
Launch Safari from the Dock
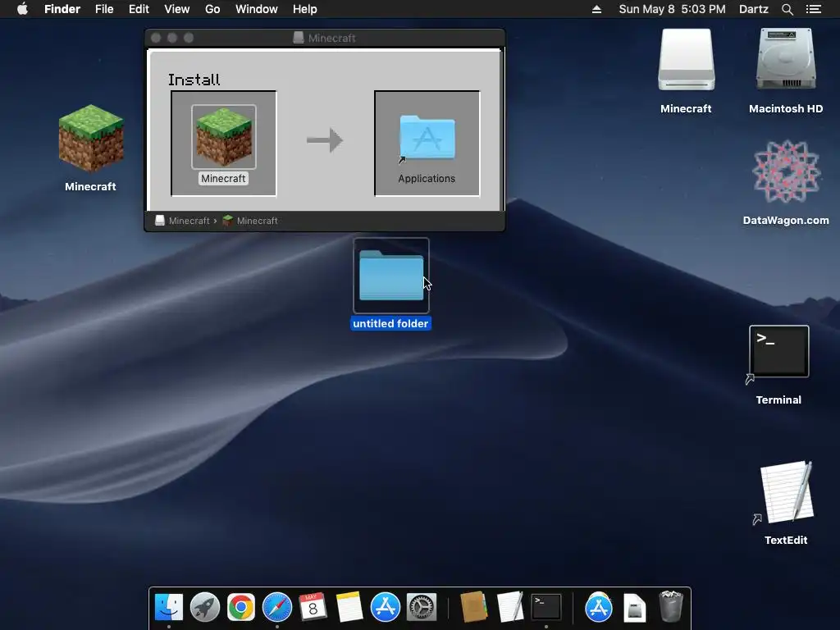coord(277,608)
